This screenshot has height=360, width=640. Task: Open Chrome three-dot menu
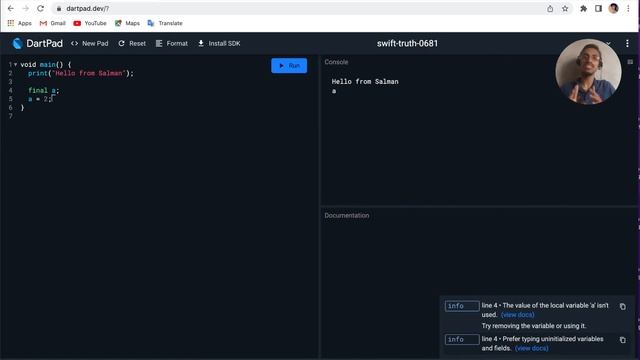click(x=629, y=9)
